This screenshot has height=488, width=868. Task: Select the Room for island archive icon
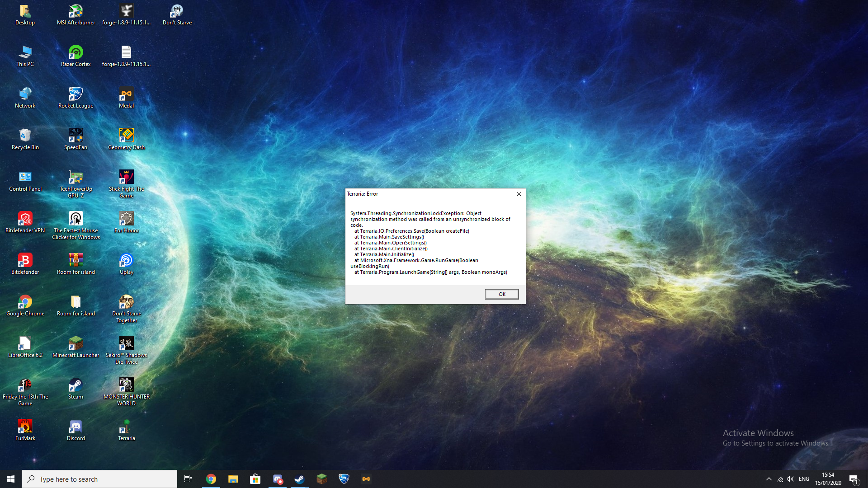coord(76,264)
